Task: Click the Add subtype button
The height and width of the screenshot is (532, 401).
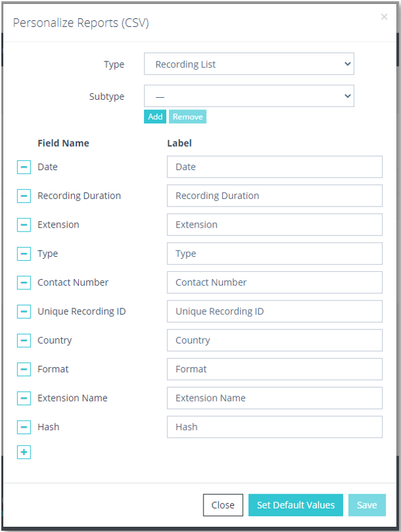Action: pyautogui.click(x=155, y=116)
